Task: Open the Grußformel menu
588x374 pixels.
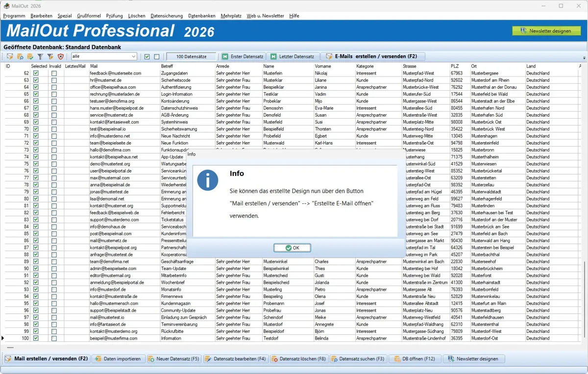Action: [89, 16]
